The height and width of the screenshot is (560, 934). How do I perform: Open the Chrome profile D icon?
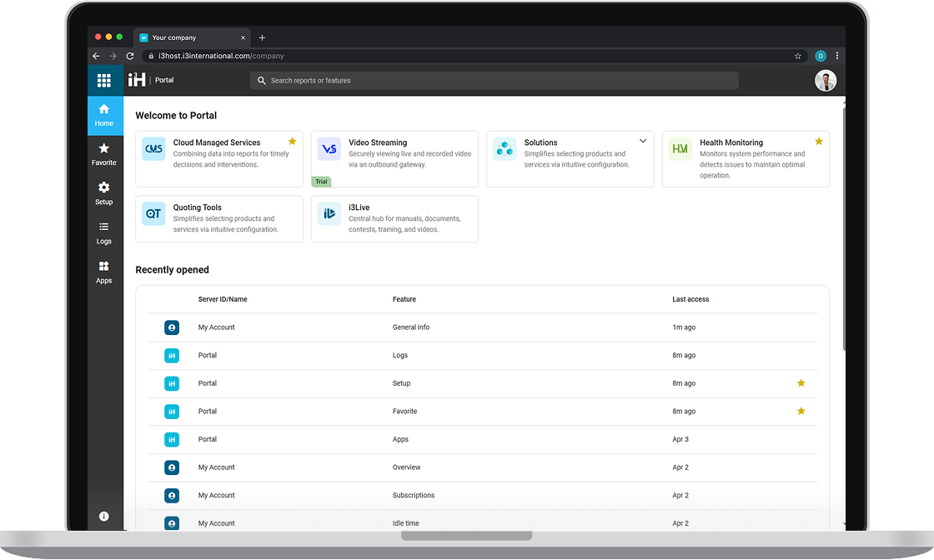click(x=821, y=56)
